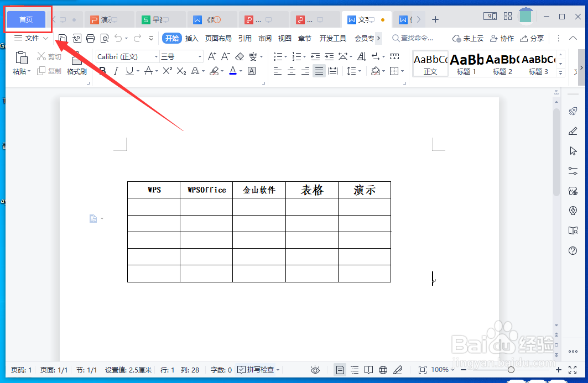The height and width of the screenshot is (383, 588).
Task: Switch to the 引用 ribbon tab
Action: point(244,38)
